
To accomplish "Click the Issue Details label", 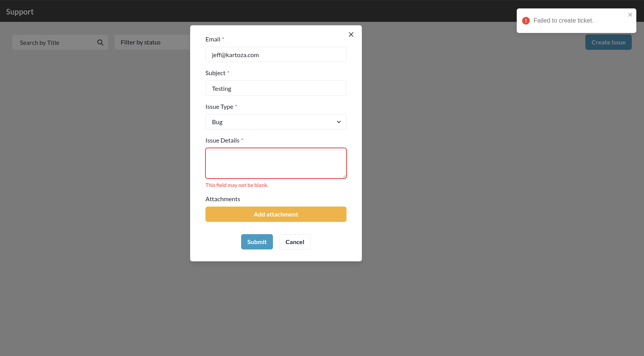I will [x=222, y=140].
